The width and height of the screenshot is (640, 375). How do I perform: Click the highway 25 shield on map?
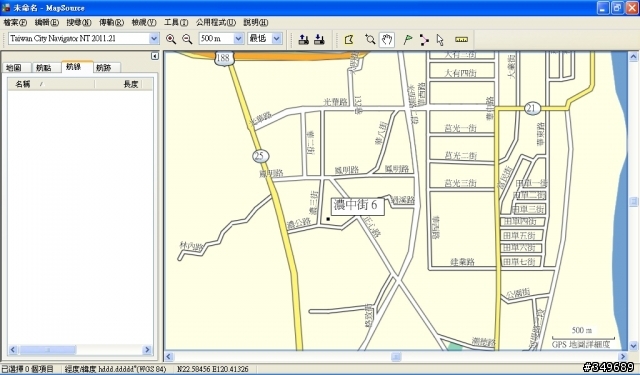pyautogui.click(x=260, y=156)
